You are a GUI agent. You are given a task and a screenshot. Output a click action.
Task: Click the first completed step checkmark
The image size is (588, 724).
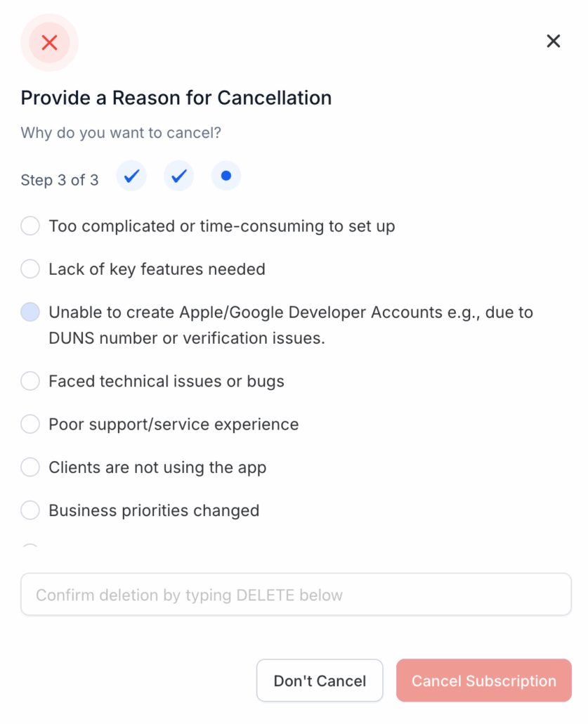coord(131,176)
